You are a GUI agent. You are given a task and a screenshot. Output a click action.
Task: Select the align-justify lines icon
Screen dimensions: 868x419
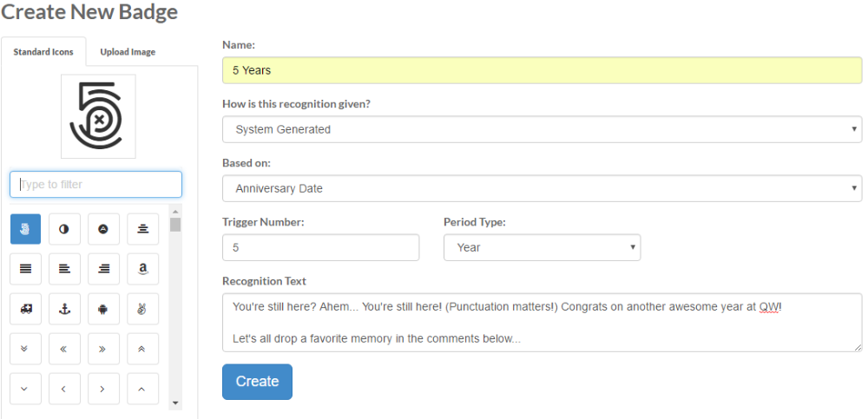pos(25,269)
